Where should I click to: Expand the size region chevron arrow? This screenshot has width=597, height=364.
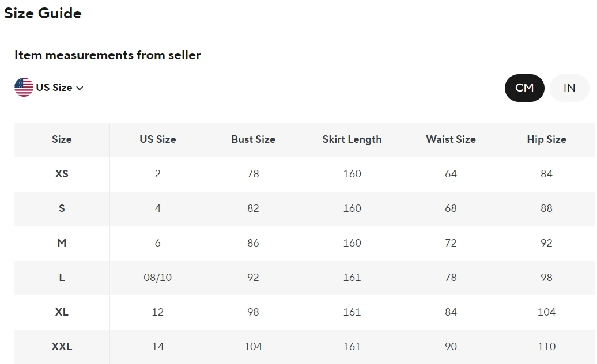click(x=80, y=88)
